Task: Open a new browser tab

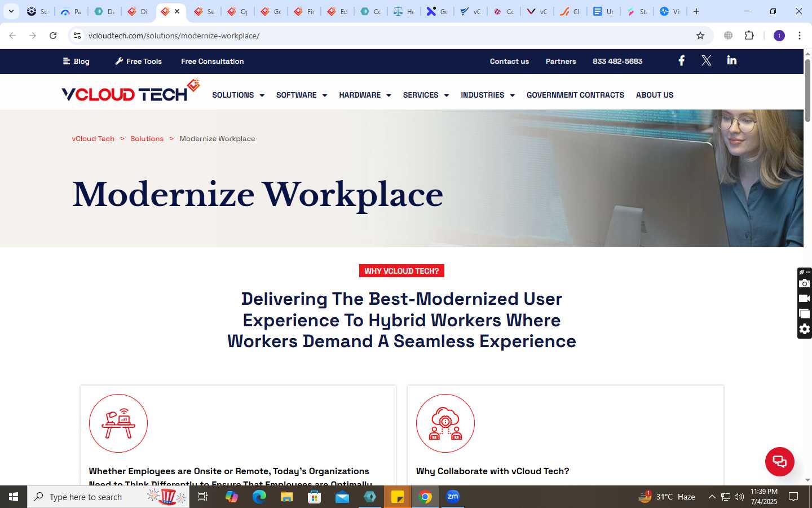Action: pyautogui.click(x=696, y=11)
